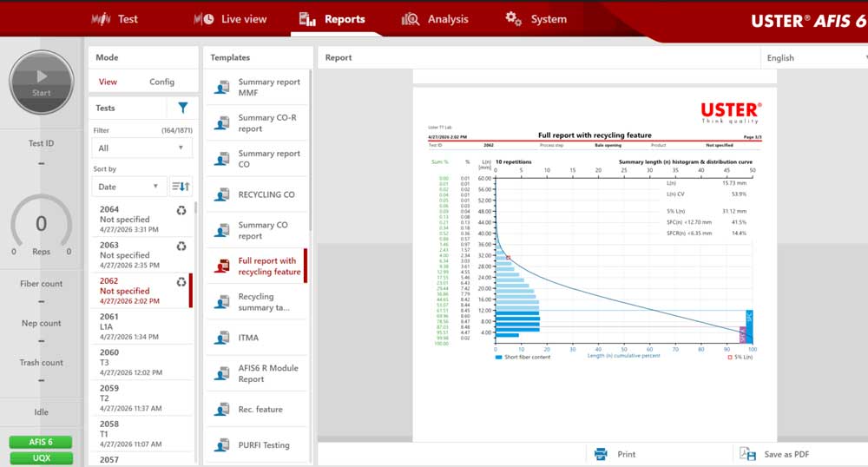Click the Summary report CO icon
The height and width of the screenshot is (467, 868).
pos(222,159)
